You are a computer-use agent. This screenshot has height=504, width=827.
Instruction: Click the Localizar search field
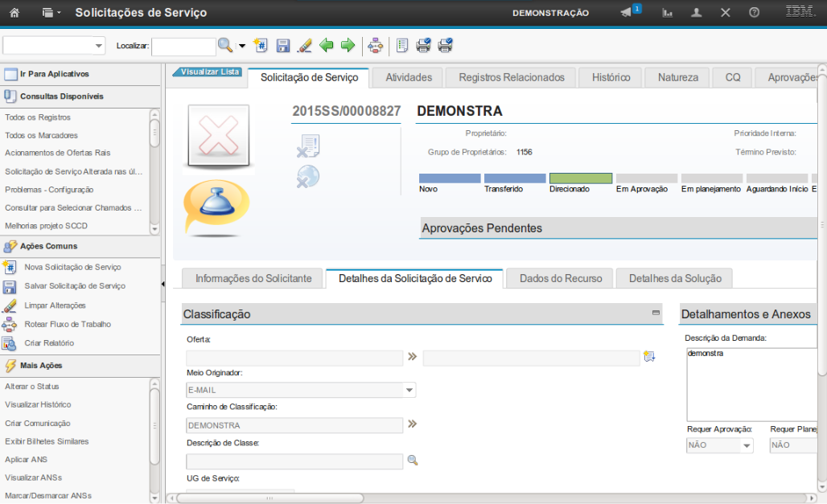coord(183,46)
